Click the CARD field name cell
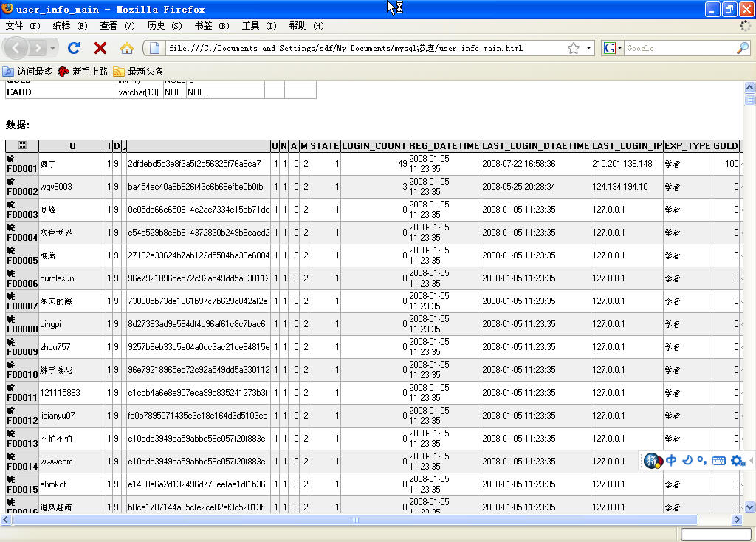The height and width of the screenshot is (542, 756). (61, 92)
